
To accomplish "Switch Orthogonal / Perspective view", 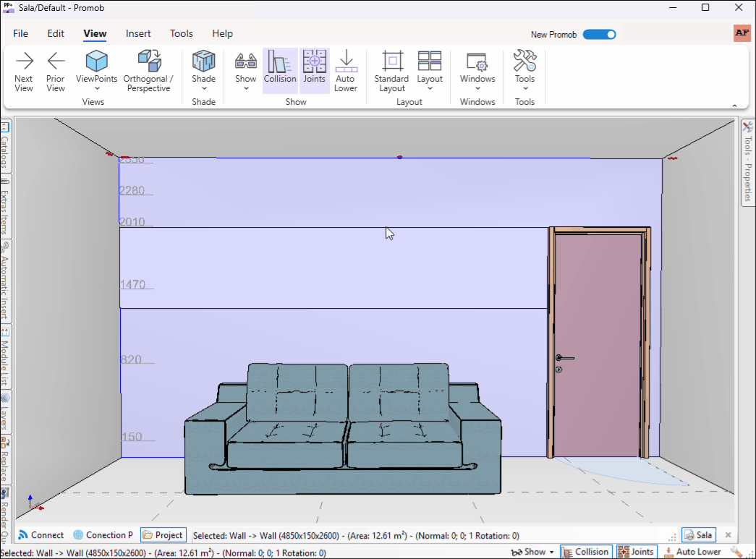I will pyautogui.click(x=148, y=71).
